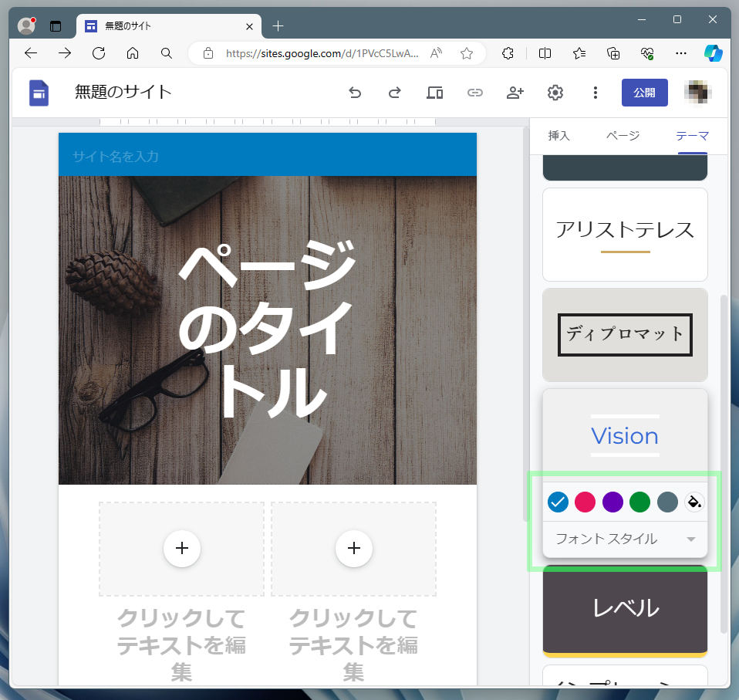
Task: Choose the アリストテレス theme card
Action: tap(625, 235)
